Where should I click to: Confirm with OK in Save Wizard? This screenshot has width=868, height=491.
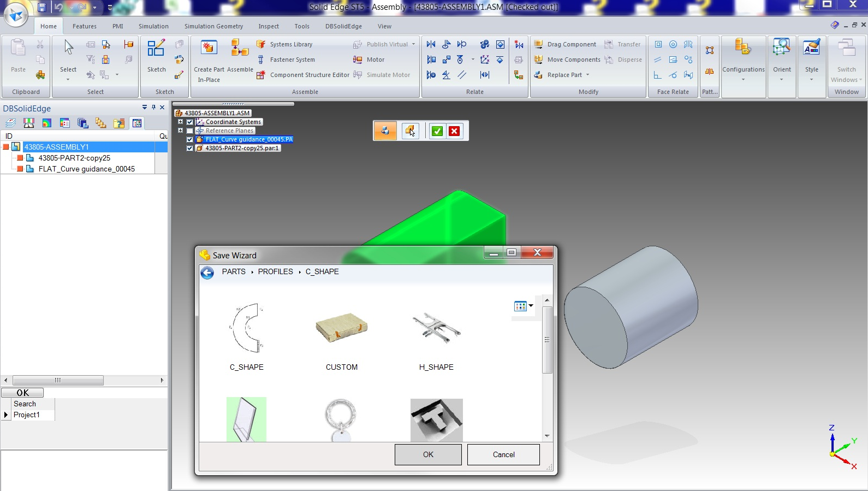tap(428, 454)
